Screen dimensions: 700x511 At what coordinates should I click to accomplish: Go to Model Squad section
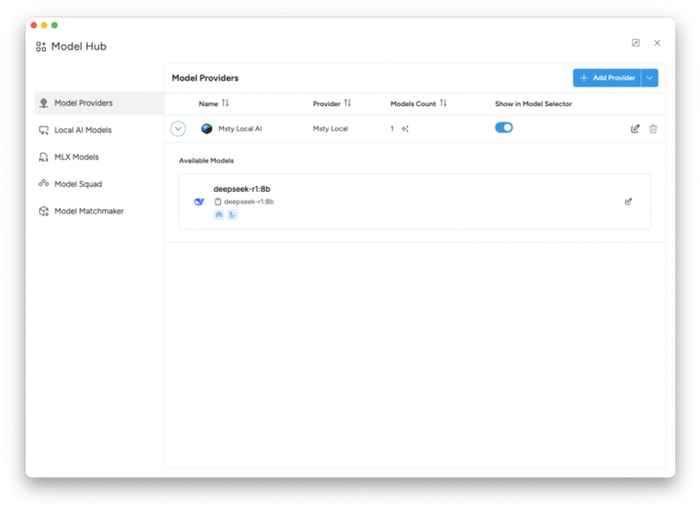tap(77, 184)
